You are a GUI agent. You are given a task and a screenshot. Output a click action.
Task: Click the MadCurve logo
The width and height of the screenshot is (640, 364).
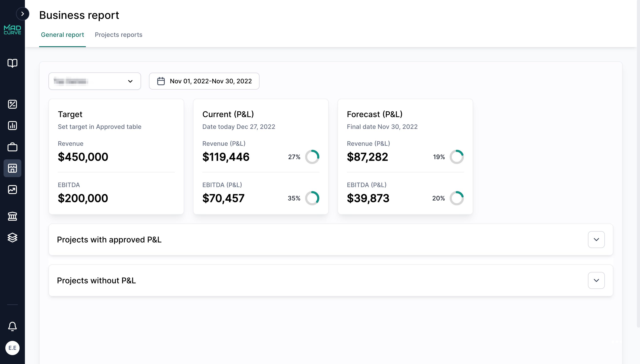coord(12,29)
